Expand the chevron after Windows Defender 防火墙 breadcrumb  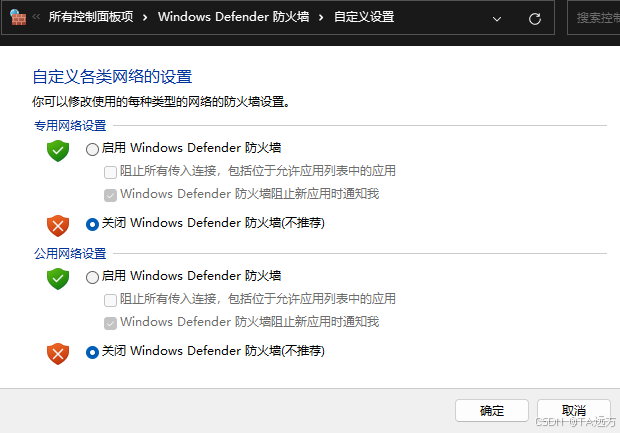[x=321, y=17]
